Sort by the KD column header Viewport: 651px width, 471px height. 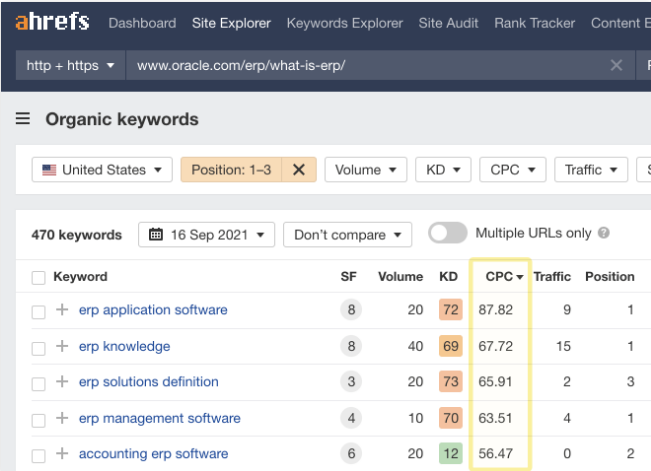[448, 277]
